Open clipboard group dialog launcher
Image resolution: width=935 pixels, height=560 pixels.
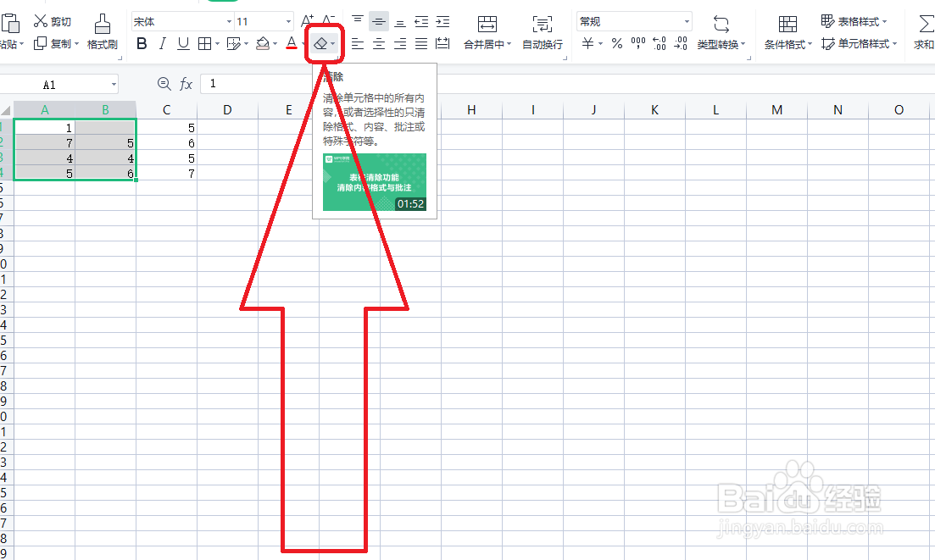click(120, 58)
